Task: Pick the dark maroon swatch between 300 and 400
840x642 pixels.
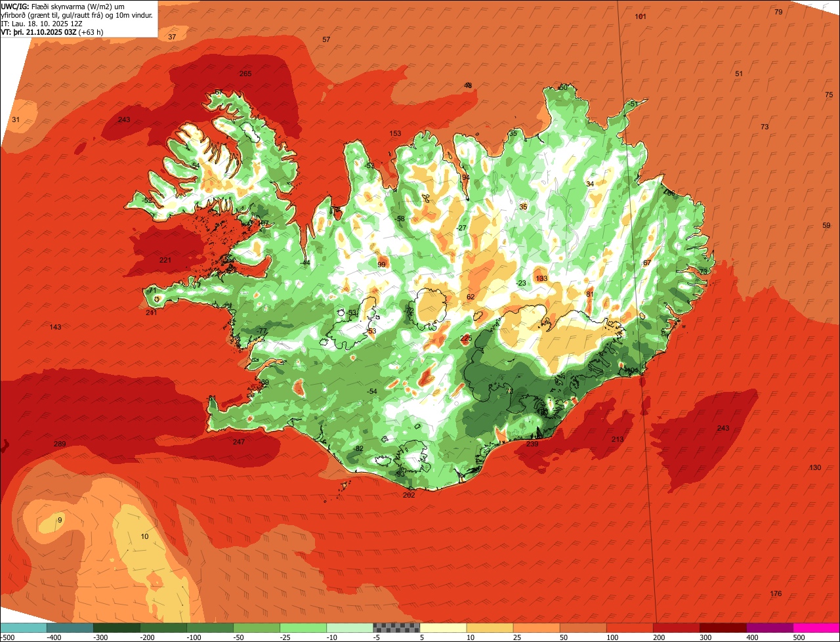Action: 723,628
